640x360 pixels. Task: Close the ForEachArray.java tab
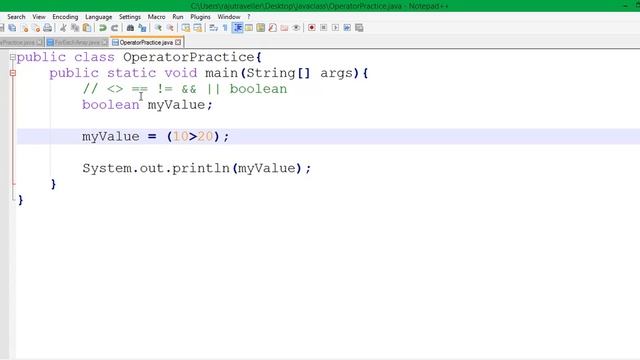[104, 42]
